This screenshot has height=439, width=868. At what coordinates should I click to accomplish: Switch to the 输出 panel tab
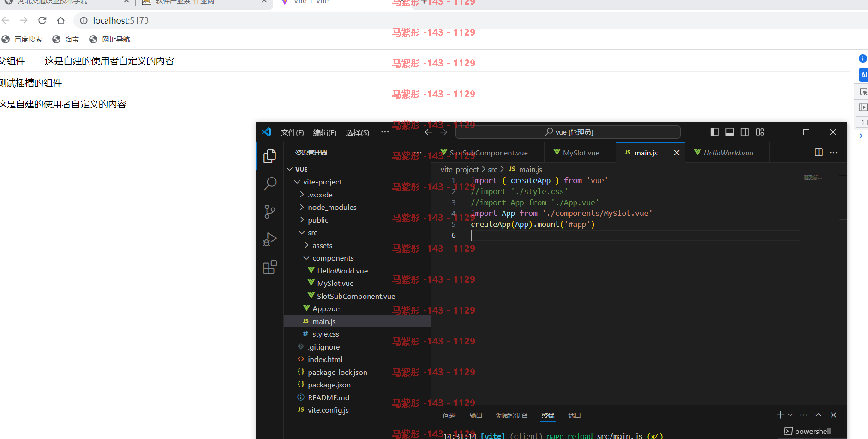(476, 415)
